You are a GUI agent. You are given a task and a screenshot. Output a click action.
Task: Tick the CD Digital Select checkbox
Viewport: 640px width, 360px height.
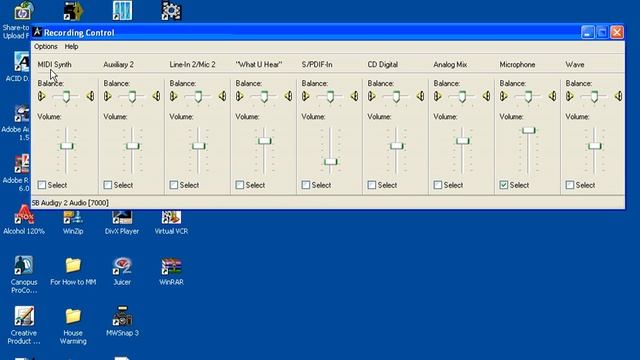pos(371,185)
